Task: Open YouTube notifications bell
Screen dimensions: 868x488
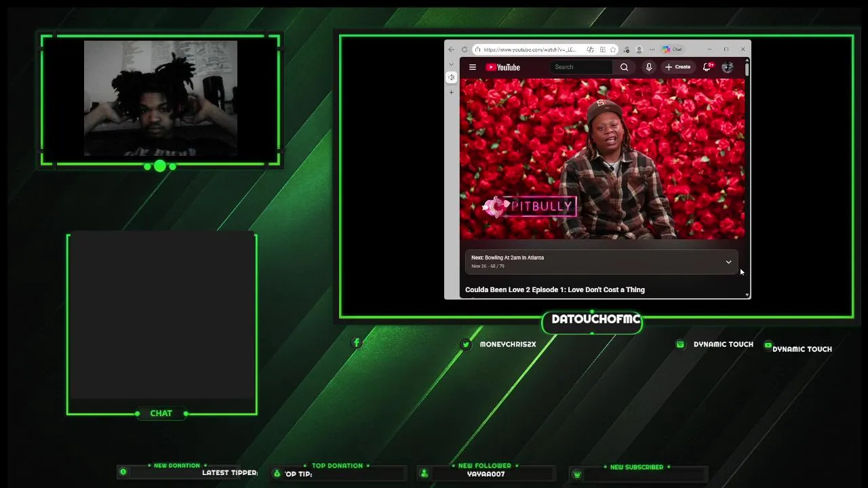Action: pos(707,67)
